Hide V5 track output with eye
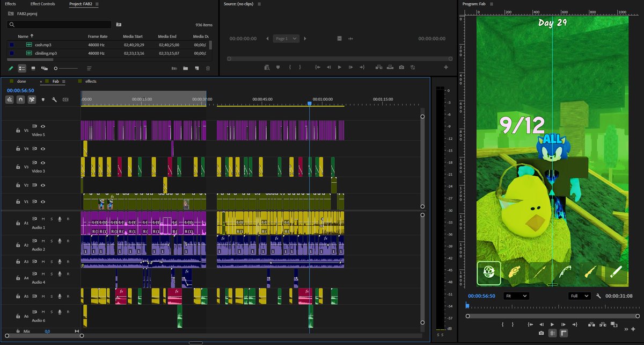 [x=43, y=126]
